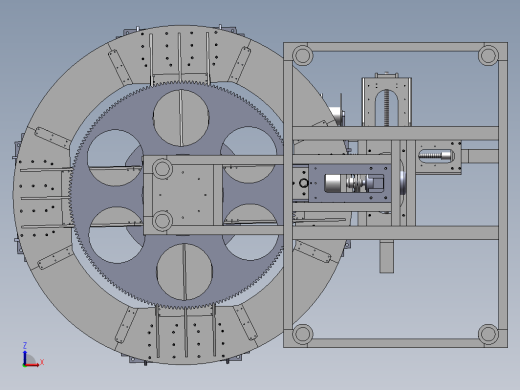The height and width of the screenshot is (390, 520).
Task: Pick the bottom-left round foot of large frame
Action: [x=303, y=334]
